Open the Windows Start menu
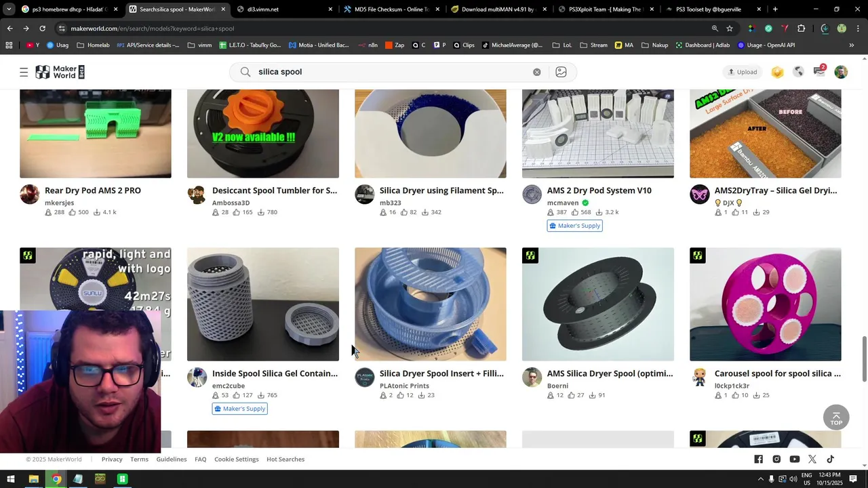 [x=11, y=479]
